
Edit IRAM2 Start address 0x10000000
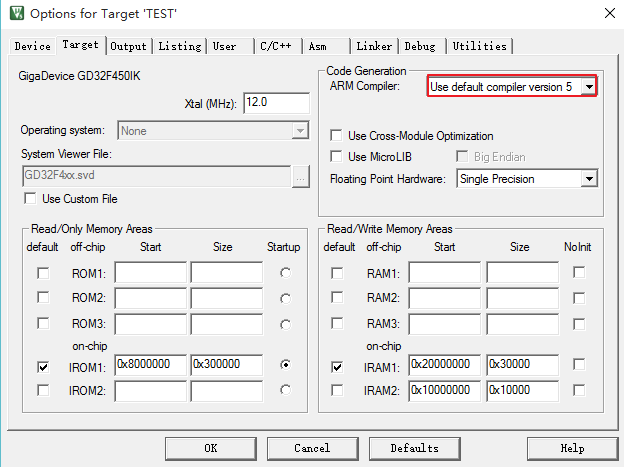click(x=444, y=391)
